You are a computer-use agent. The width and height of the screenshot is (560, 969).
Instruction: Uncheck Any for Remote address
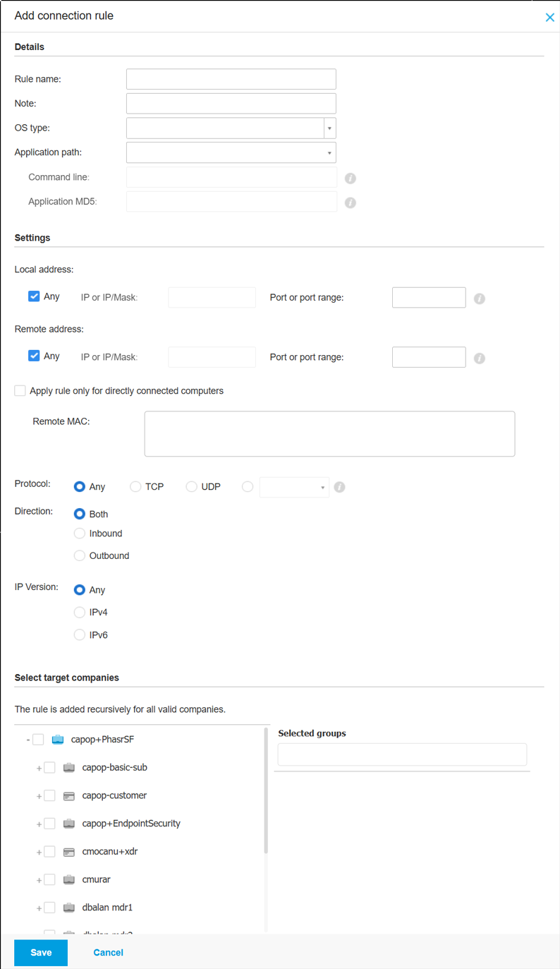tap(34, 356)
